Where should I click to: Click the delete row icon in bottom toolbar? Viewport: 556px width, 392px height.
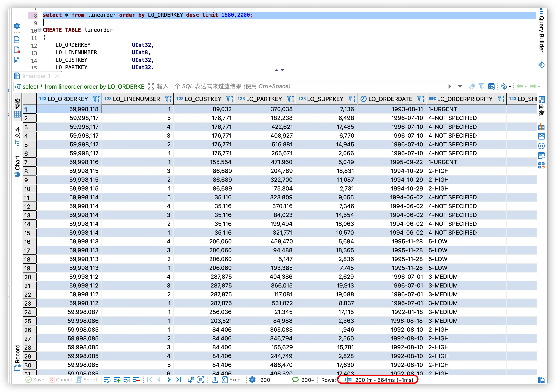pos(136,380)
